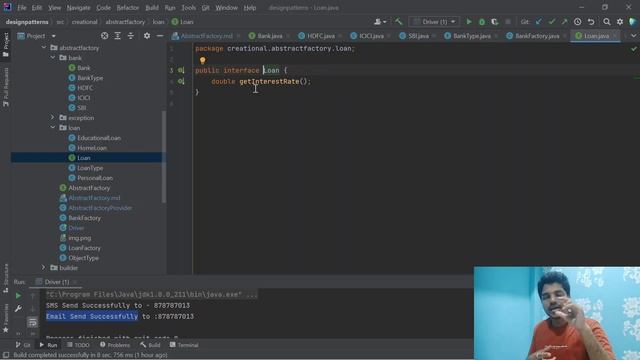Open the Refactor menu
Screen dimensions: 640x360
128,8
